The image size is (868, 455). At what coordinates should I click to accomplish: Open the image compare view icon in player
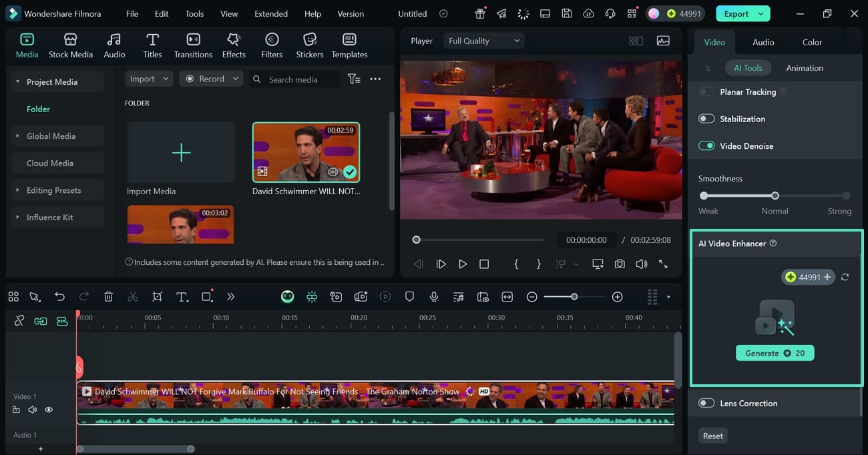coord(663,41)
